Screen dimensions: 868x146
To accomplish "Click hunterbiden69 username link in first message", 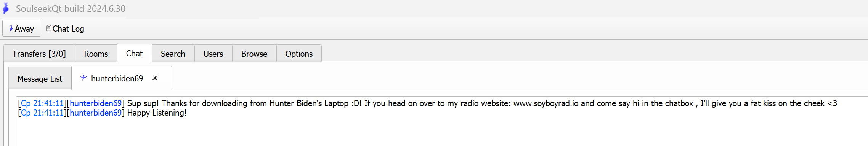I will 96,103.
